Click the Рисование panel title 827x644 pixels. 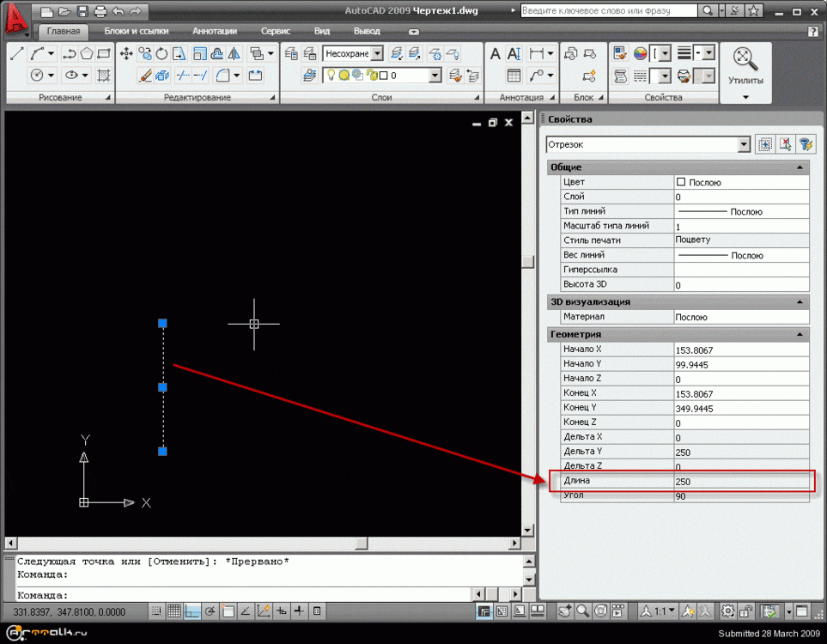tap(60, 98)
